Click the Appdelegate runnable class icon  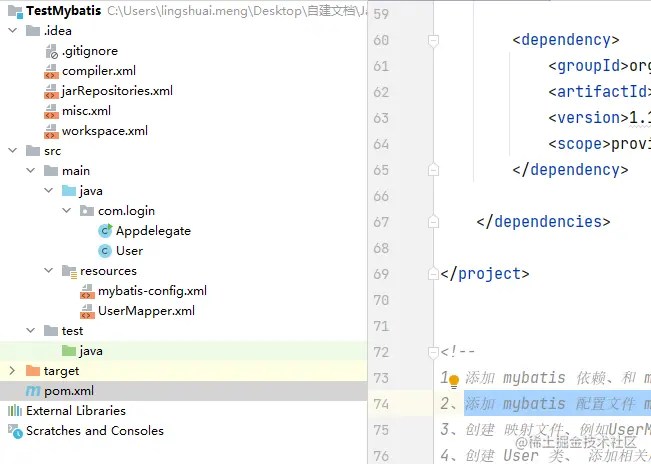click(x=105, y=231)
